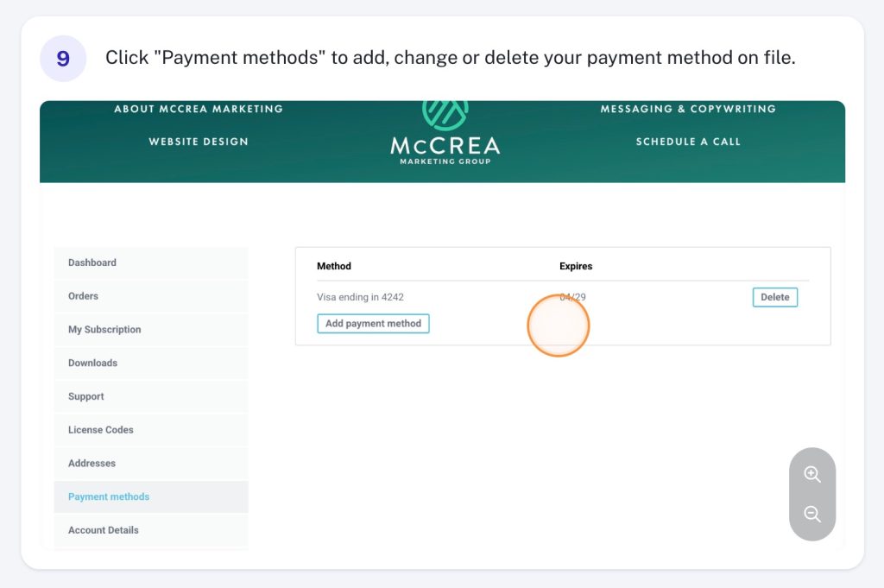Viewport: 884px width, 588px height.
Task: Open Messaging & Copywriting nav link
Action: (x=688, y=109)
